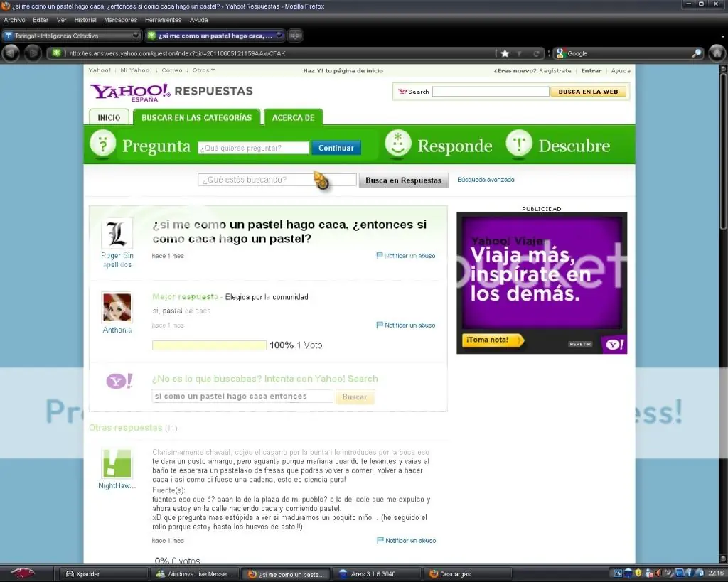Click the Buscar button for Yahoo Search
Viewport: 728px width, 582px height.
[355, 397]
